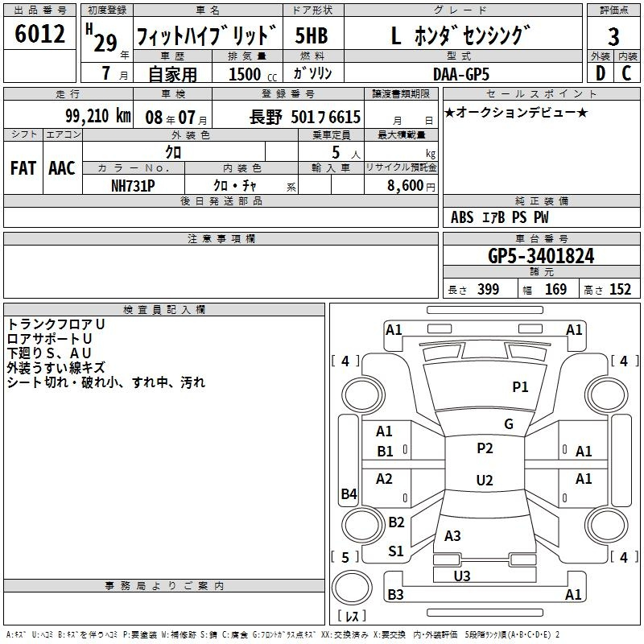Image resolution: width=644 pixels, height=644 pixels.
Task: Select the inspector note トランクフロアU
Action: (56, 324)
